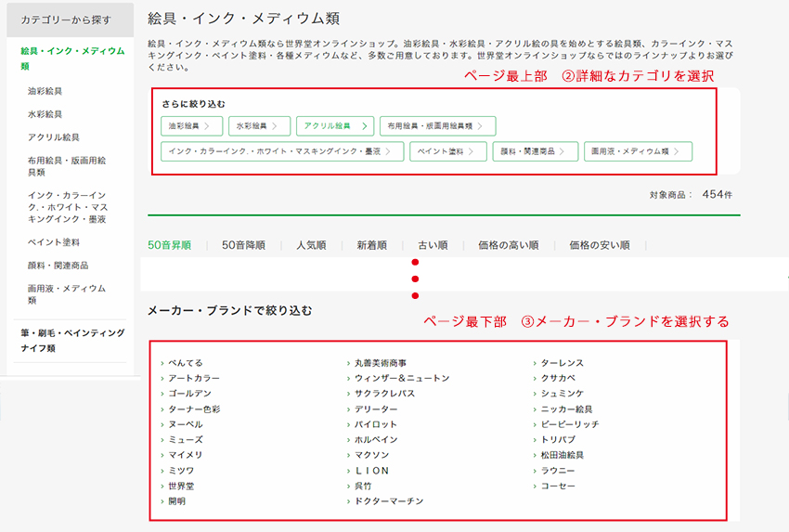Open the ミツワ brand link
This screenshot has width=789, height=532.
click(181, 471)
